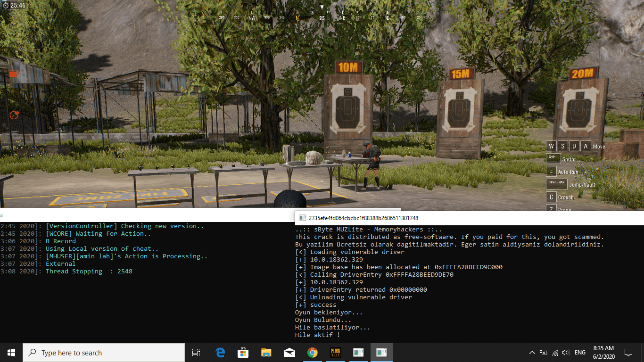Screen dimensions: 644x362
Task: Click the W key hint
Action: (x=551, y=146)
